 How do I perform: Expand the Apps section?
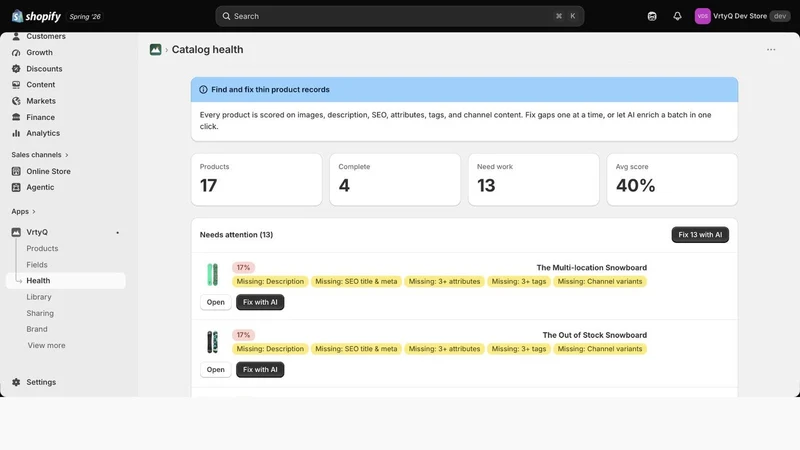click(x=23, y=211)
